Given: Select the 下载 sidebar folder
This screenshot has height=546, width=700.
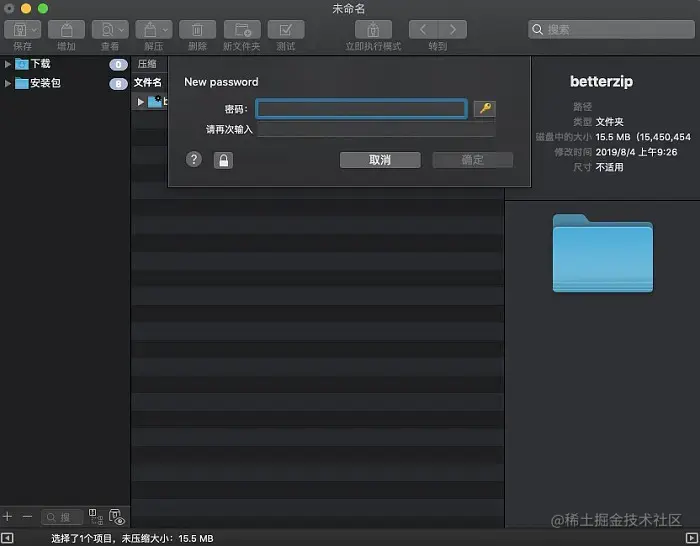Looking at the screenshot, I should [40, 64].
